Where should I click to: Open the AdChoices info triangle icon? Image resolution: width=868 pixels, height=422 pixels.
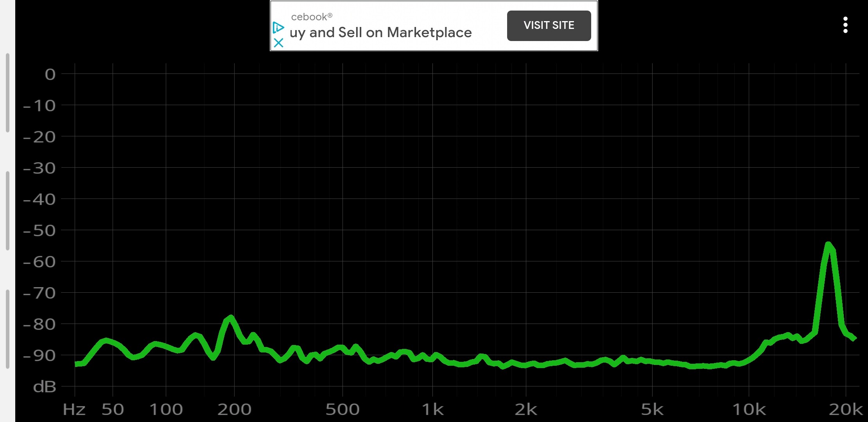click(x=278, y=27)
